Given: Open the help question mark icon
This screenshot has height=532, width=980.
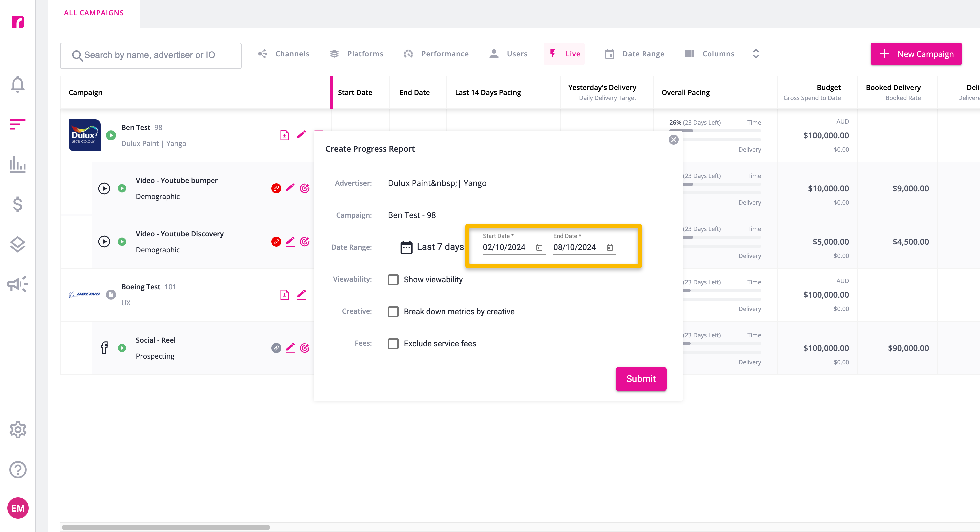Looking at the screenshot, I should 17,470.
